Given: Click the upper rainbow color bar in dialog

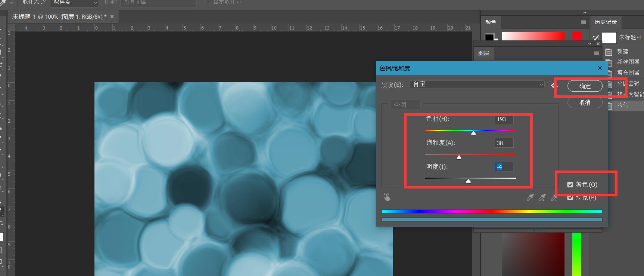Looking at the screenshot, I should [492, 212].
